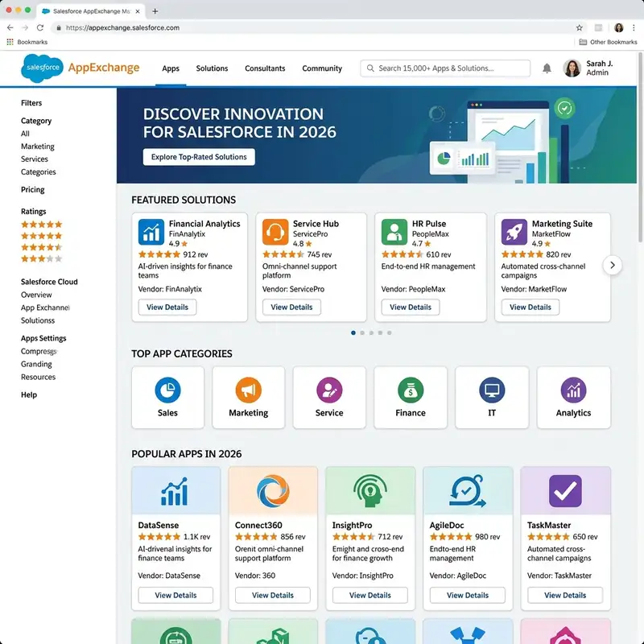
Task: Open the Solutions nav tab
Action: 212,68
